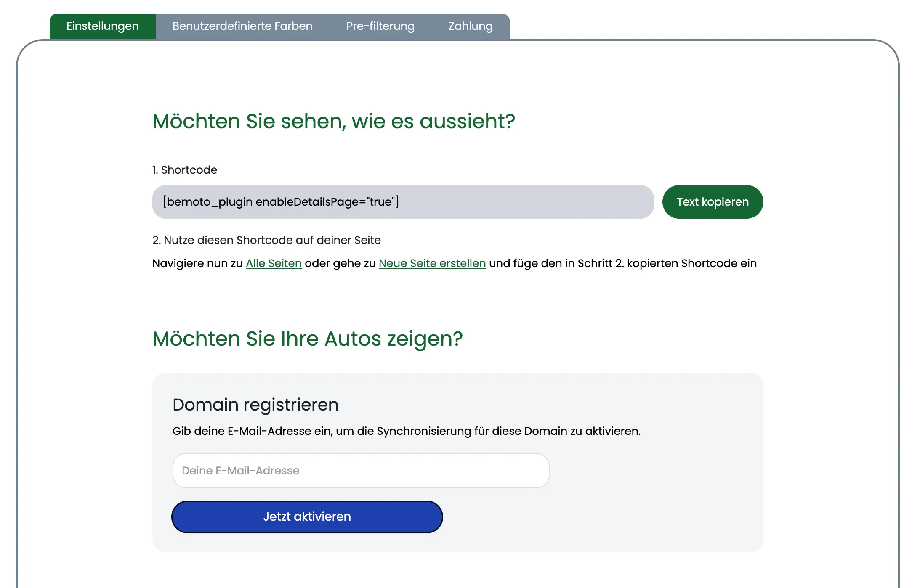Screen dimensions: 920x588
Task: Click the Domain registrieren title
Action: (255, 405)
